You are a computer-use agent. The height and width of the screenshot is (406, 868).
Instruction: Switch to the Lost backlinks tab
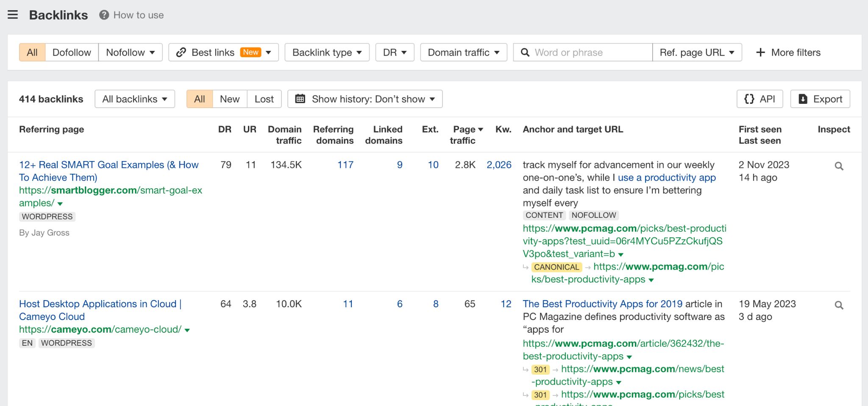pos(264,99)
